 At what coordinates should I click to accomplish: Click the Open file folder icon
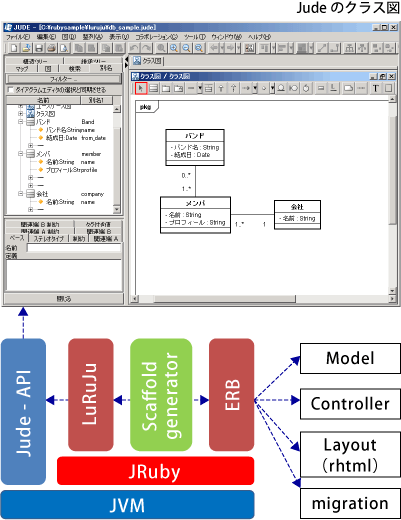point(27,48)
